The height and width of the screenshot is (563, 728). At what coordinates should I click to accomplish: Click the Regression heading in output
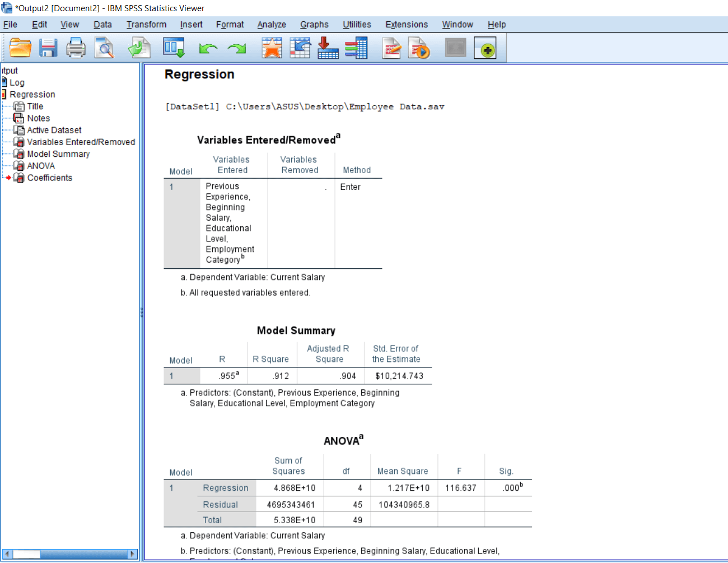point(199,75)
